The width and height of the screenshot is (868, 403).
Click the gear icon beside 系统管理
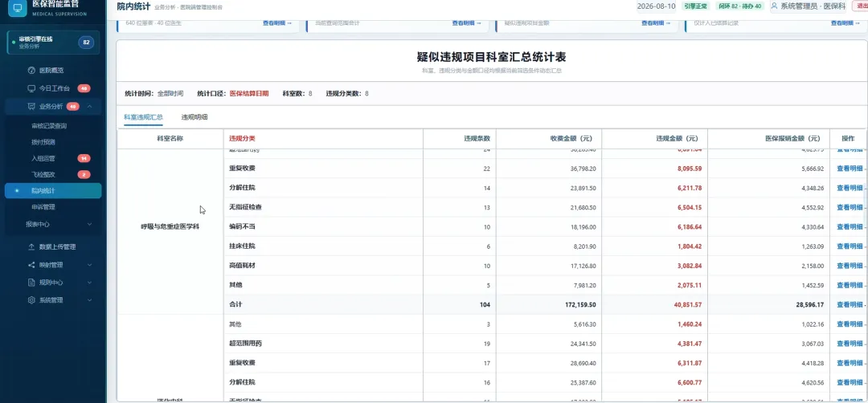(x=31, y=300)
